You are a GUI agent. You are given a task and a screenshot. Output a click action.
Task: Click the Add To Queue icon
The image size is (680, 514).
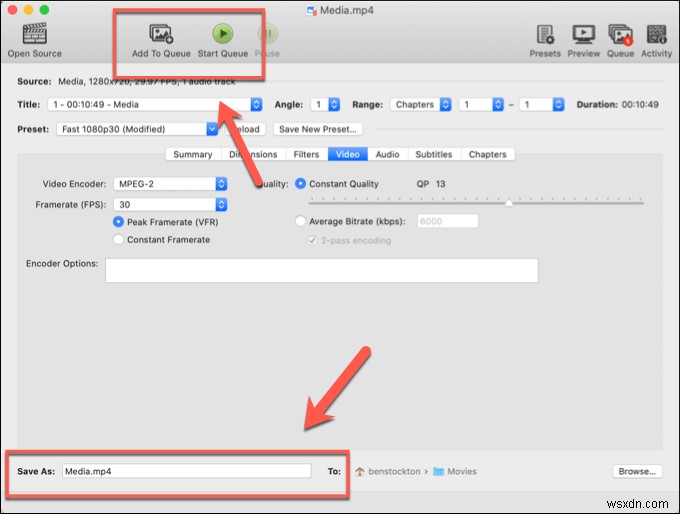click(x=161, y=34)
